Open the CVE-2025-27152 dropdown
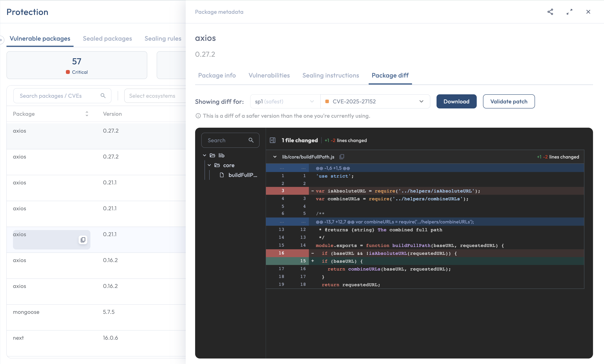Image resolution: width=604 pixels, height=364 pixels. [375, 101]
